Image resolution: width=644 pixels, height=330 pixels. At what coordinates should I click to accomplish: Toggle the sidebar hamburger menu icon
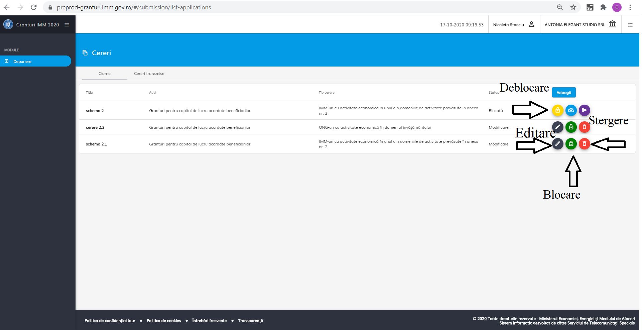point(67,25)
